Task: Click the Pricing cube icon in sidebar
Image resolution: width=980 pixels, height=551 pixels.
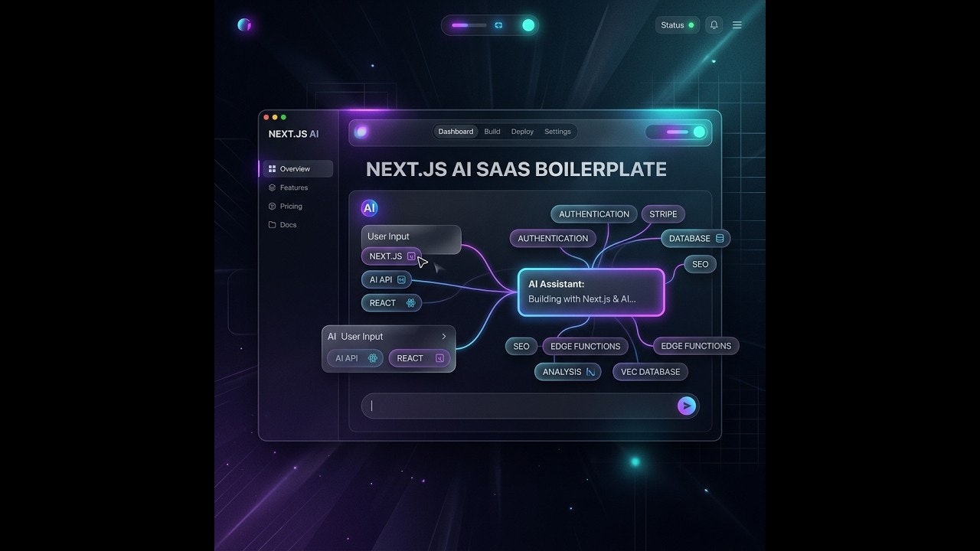Action: pyautogui.click(x=272, y=207)
